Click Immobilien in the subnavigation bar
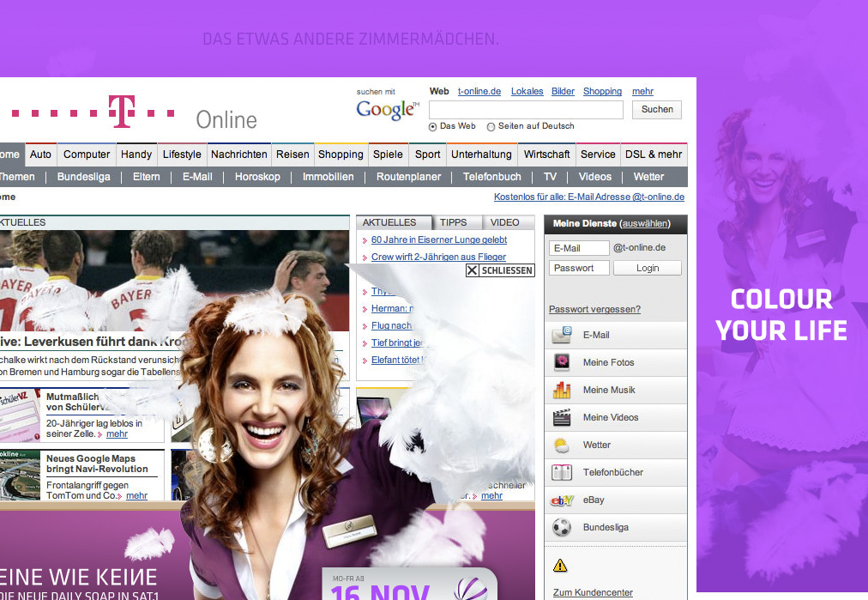 click(329, 177)
